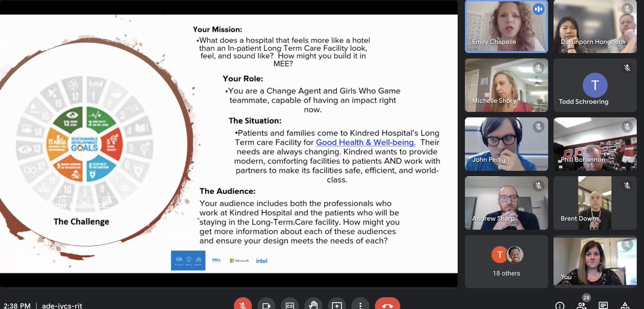The height and width of the screenshot is (309, 644).
Task: Select Brent Downs' video tile
Action: [x=595, y=202]
